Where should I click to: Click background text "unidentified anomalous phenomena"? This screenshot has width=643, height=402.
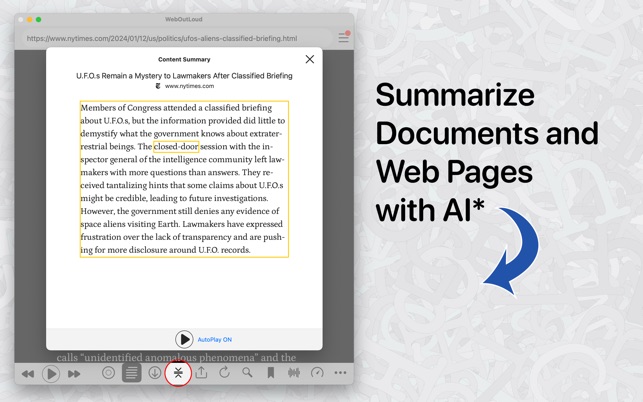coord(171,357)
